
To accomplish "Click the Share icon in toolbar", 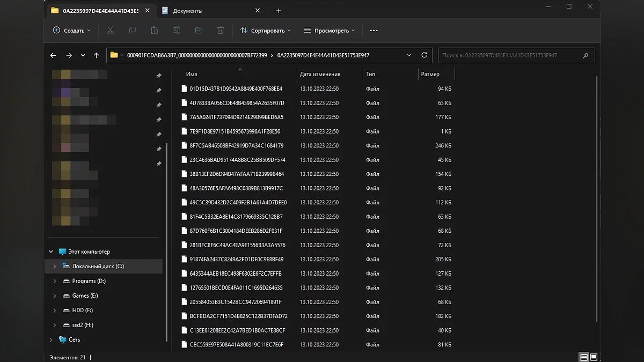I will click(199, 31).
